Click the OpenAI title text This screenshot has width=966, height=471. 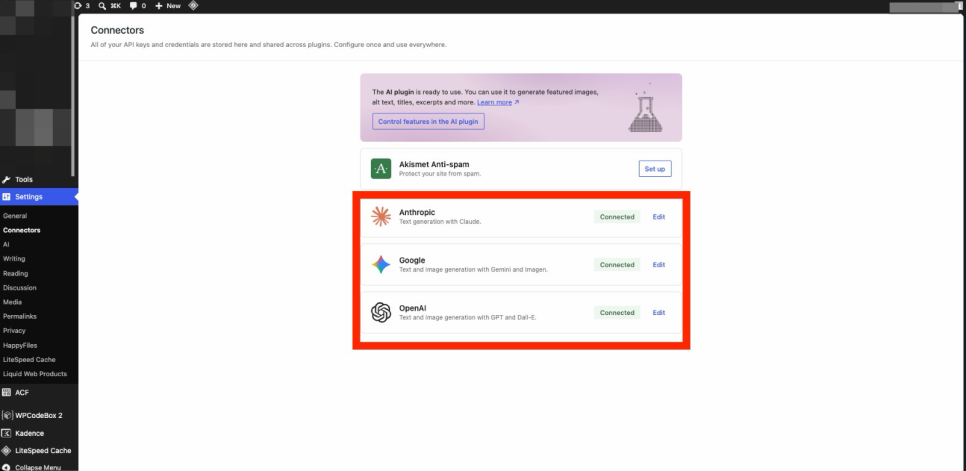412,308
